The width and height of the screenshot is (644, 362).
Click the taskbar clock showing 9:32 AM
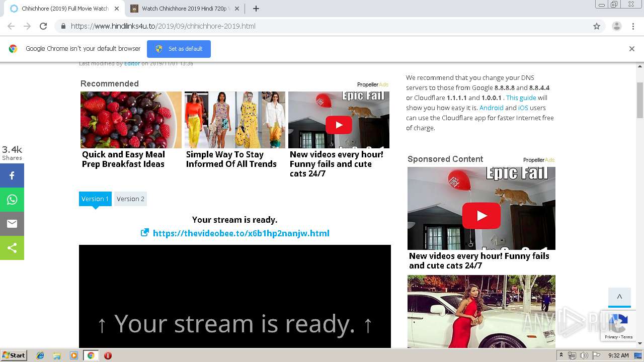[x=618, y=355]
